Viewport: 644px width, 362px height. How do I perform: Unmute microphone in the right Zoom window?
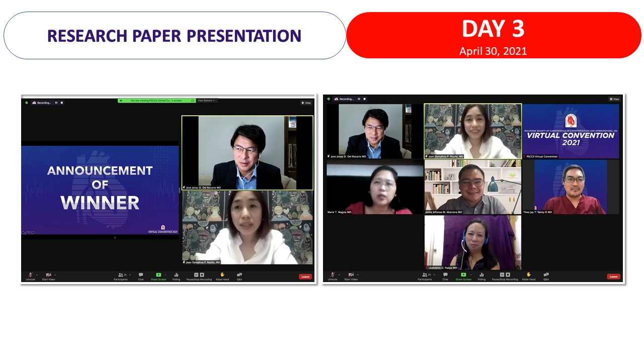[333, 276]
